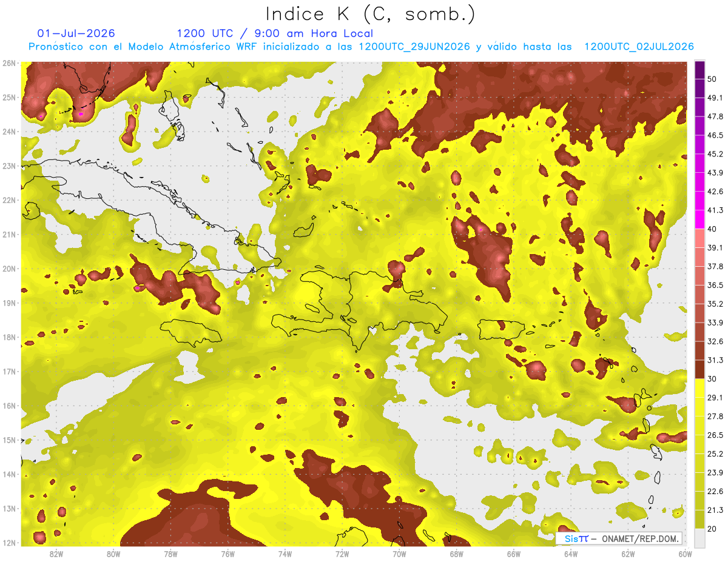The image size is (728, 562).
Task: Pick the colorbar value '40'
Action: (712, 229)
